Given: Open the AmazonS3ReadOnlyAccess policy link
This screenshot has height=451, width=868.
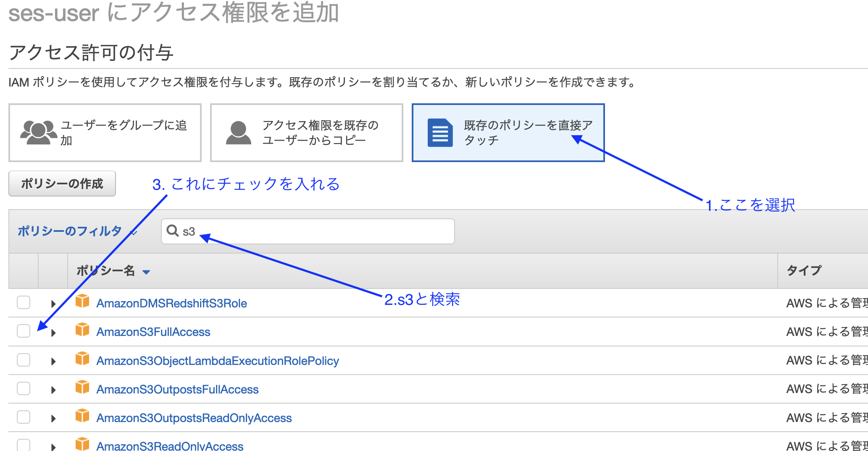Looking at the screenshot, I should tap(170, 446).
